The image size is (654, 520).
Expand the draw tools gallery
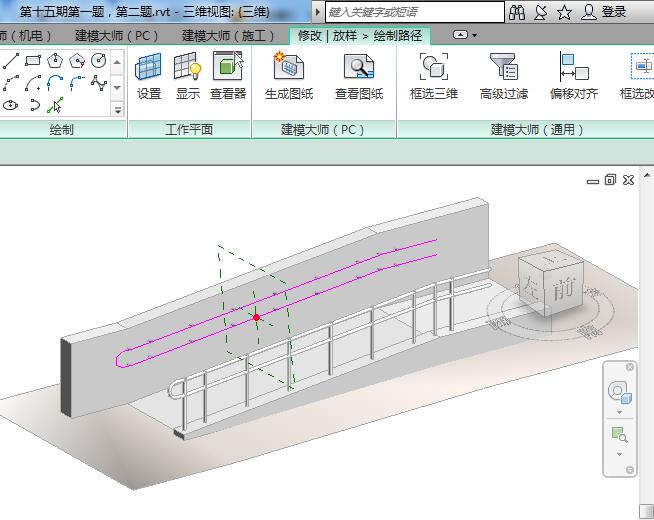[119, 108]
